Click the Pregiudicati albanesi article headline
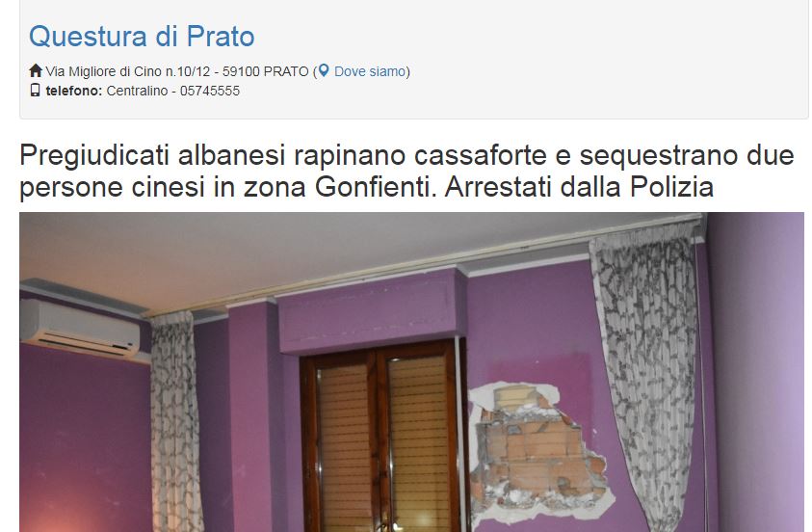This screenshot has width=812, height=532. (406, 171)
